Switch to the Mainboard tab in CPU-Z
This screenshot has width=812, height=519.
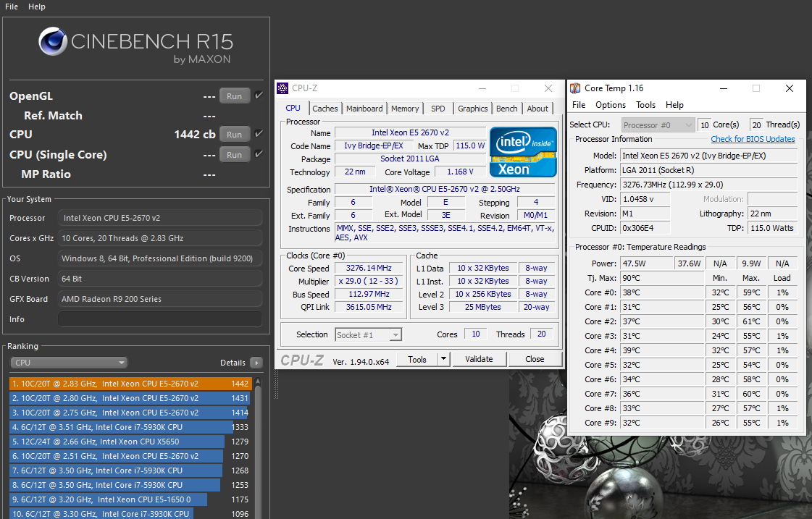click(x=364, y=109)
